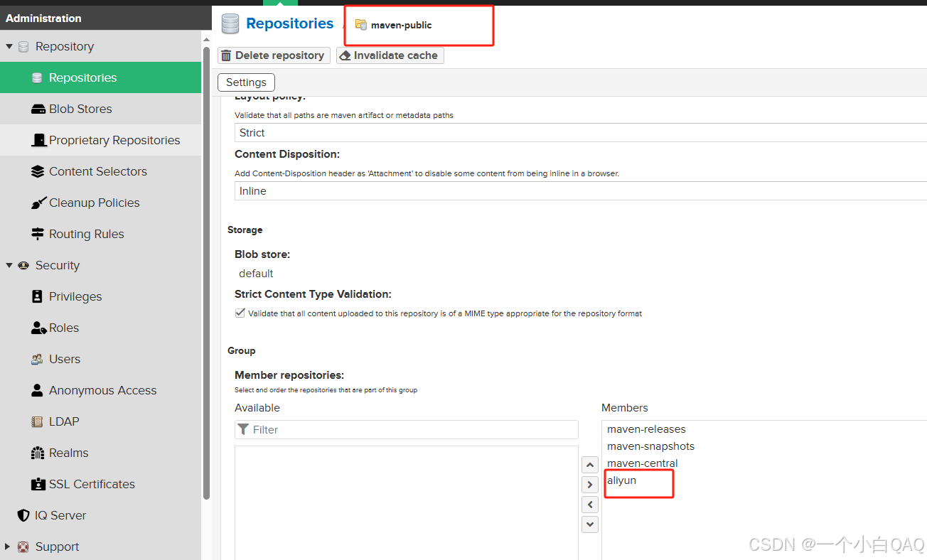Remove member with left arrow button

[x=590, y=505]
